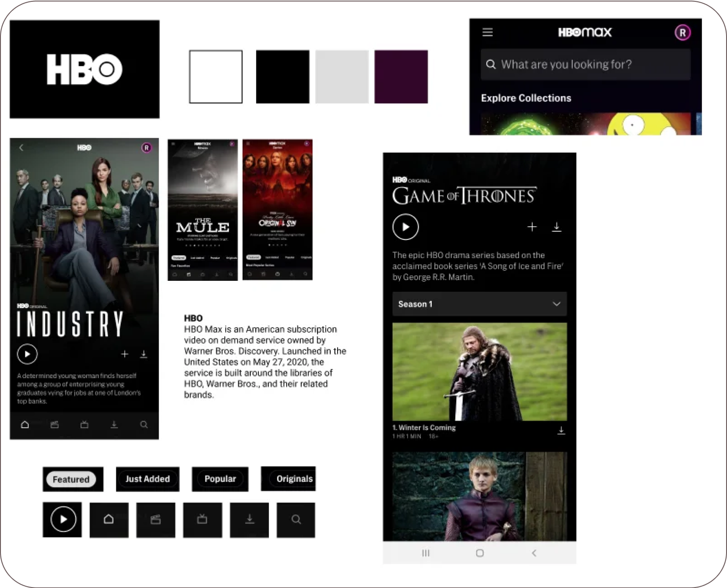The width and height of the screenshot is (727, 588).
Task: Tap Android back button
Action: [x=534, y=553]
